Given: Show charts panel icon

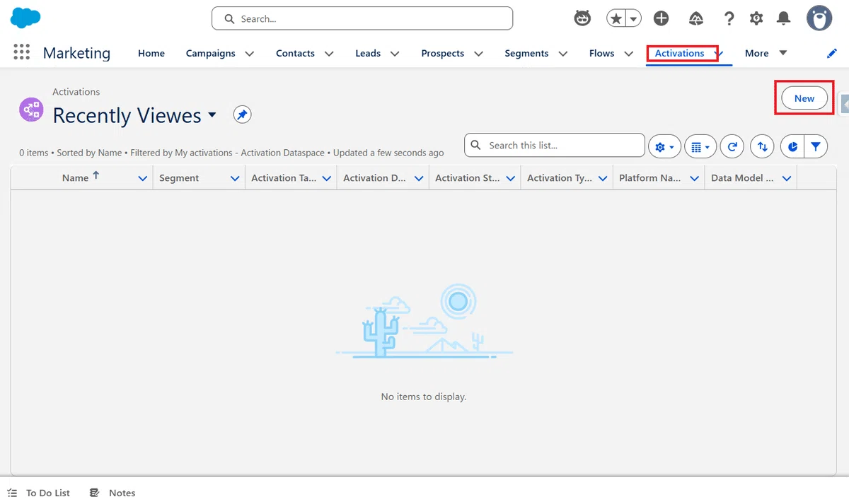Looking at the screenshot, I should [x=793, y=147].
